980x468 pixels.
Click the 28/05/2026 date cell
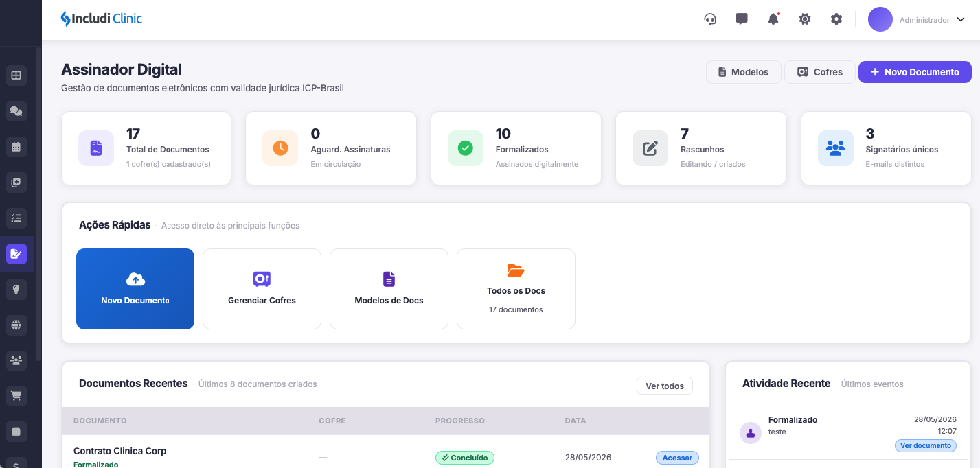coord(588,458)
